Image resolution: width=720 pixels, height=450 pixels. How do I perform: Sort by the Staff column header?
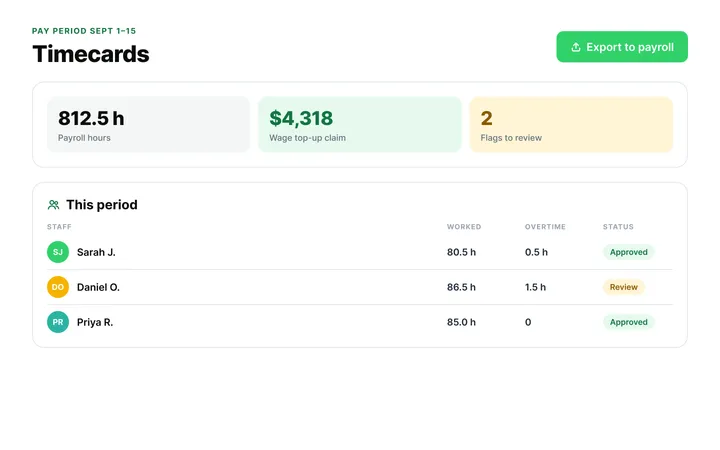coord(59,227)
